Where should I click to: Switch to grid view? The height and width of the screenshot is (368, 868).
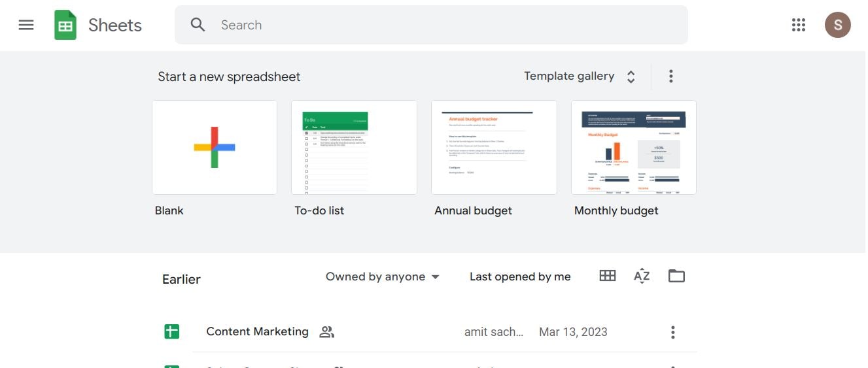pos(607,276)
